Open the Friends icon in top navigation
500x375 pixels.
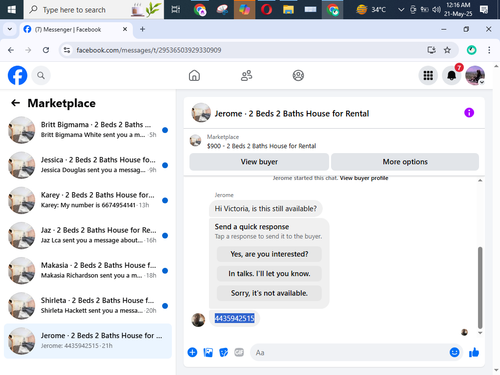click(246, 76)
